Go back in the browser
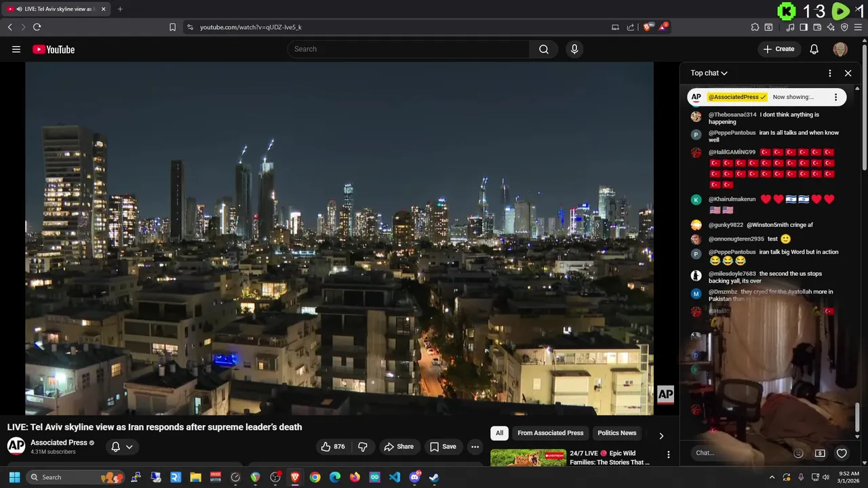The image size is (868, 488). [x=9, y=27]
